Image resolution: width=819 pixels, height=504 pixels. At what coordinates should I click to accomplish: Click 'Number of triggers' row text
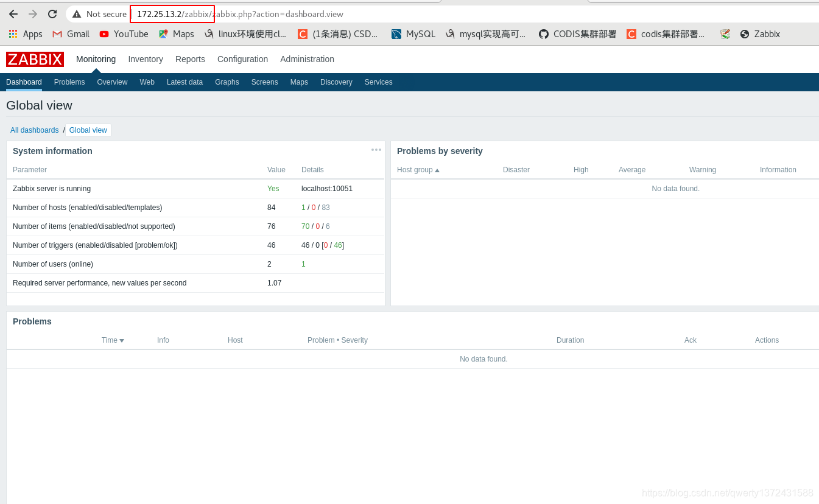point(95,245)
